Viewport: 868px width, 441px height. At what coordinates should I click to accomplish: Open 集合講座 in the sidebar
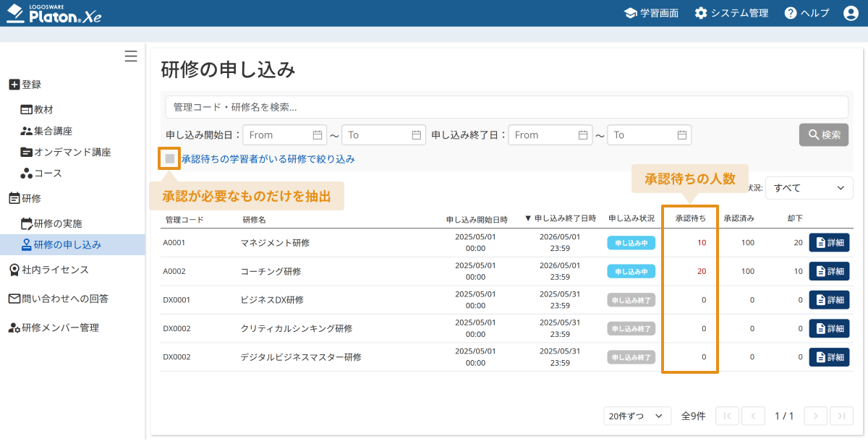pos(46,131)
